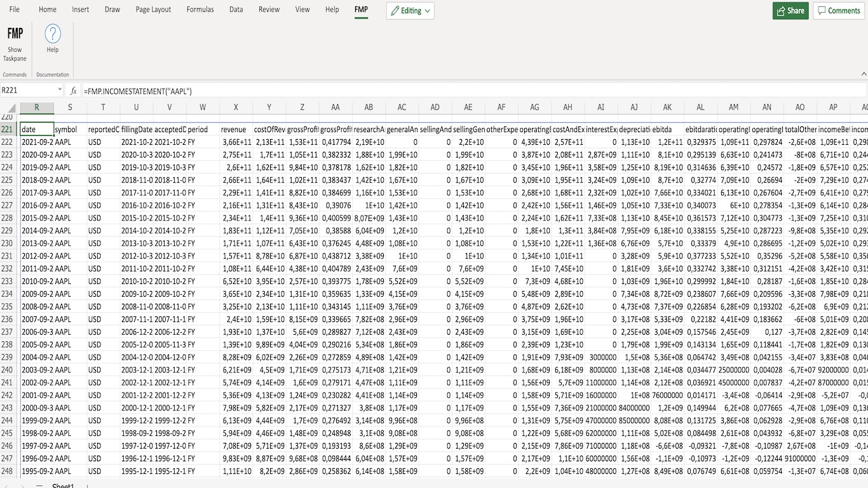
Task: Select cell with value "0,417794"
Action: point(336,142)
